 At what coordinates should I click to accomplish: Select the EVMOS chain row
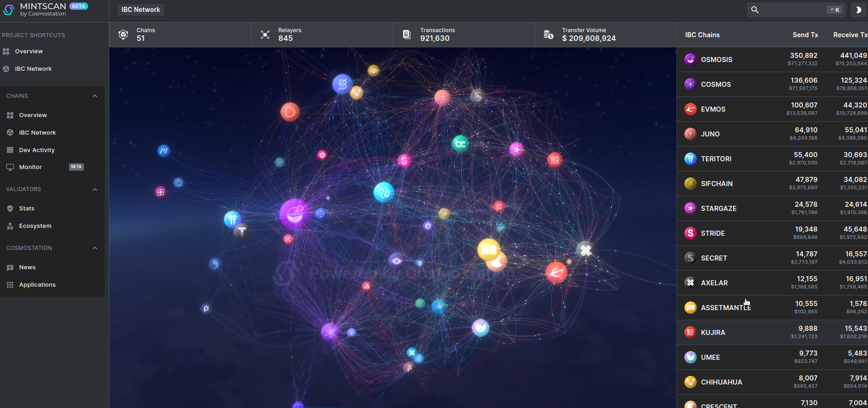773,109
